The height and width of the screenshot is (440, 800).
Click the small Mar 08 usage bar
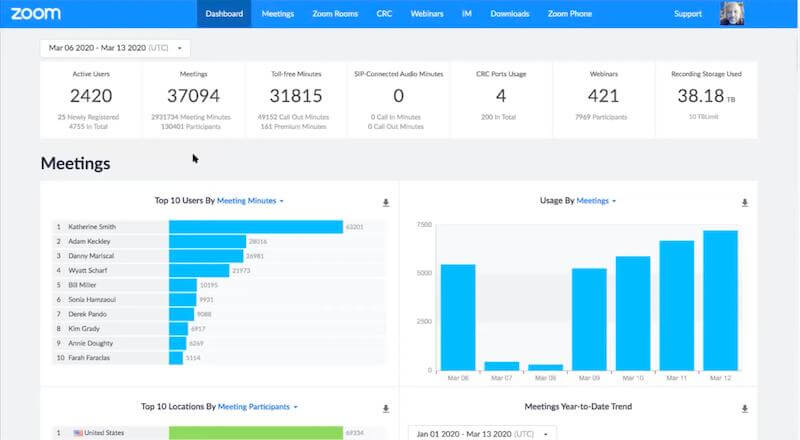[545, 368]
